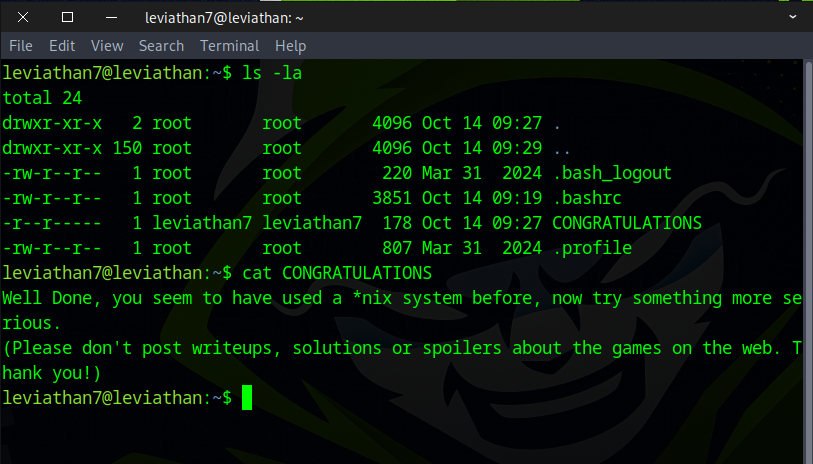This screenshot has width=813, height=464.
Task: Click the .profile filename in the listing
Action: tap(591, 248)
